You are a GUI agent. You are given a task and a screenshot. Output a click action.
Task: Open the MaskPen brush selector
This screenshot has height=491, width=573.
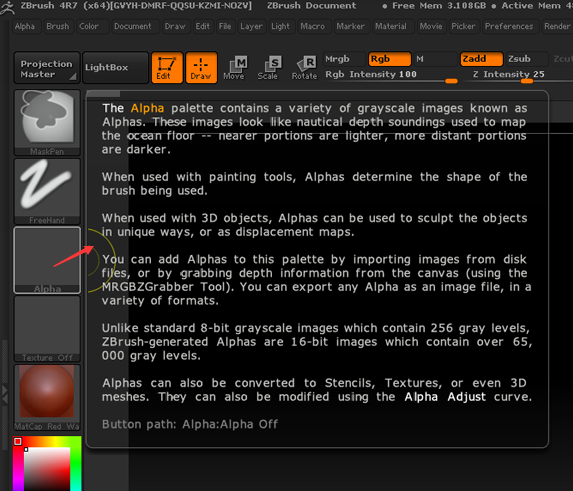click(x=47, y=122)
